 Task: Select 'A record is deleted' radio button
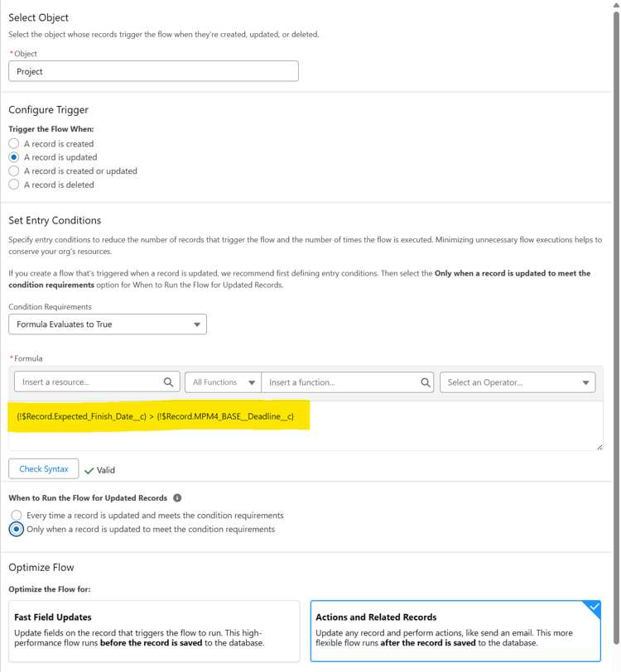coord(14,185)
